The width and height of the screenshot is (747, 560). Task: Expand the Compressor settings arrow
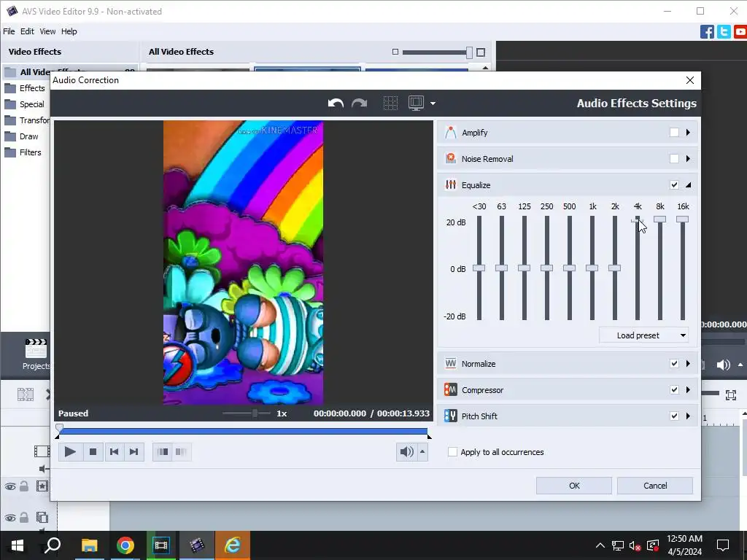tap(688, 389)
